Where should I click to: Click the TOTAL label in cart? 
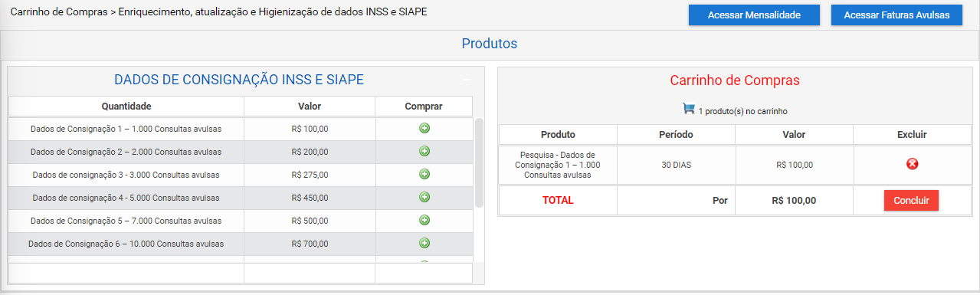pyautogui.click(x=558, y=201)
